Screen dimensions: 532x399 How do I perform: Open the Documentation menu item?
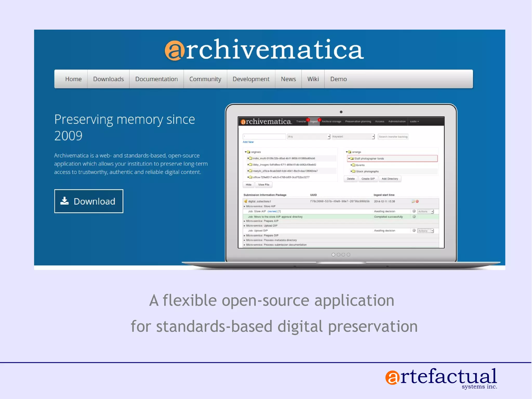(x=156, y=79)
